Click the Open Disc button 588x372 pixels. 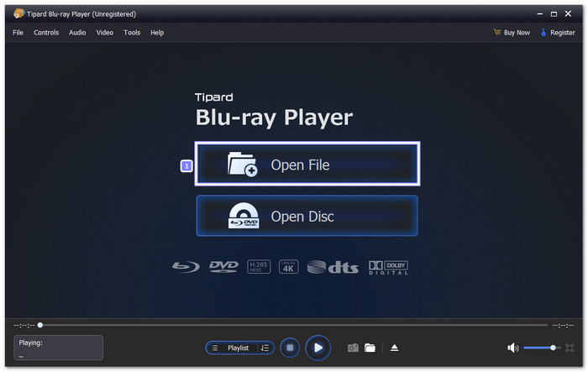tap(307, 216)
